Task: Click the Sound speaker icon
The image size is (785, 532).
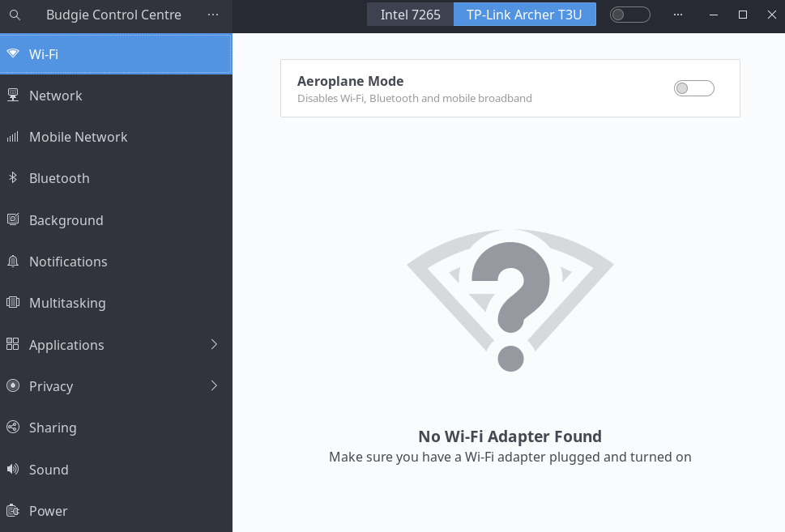Action: pos(13,469)
